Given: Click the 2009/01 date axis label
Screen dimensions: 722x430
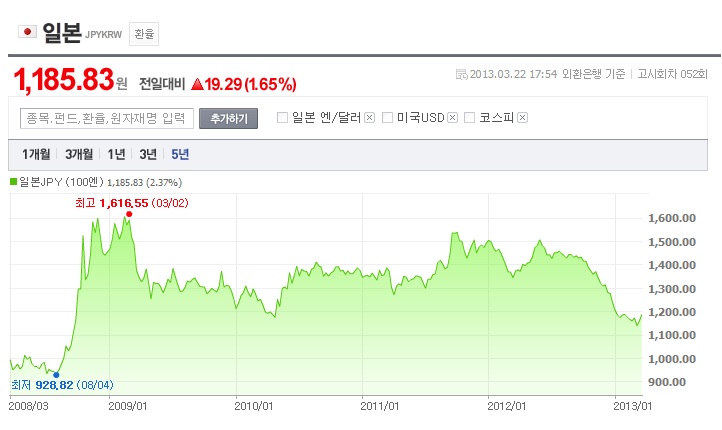Looking at the screenshot, I should [x=128, y=407].
